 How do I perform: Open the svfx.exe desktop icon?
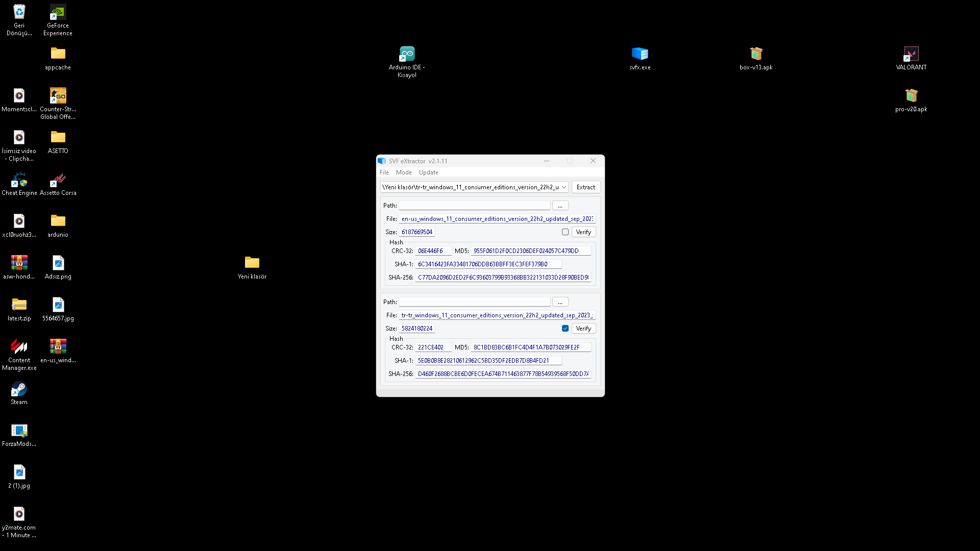pyautogui.click(x=640, y=54)
